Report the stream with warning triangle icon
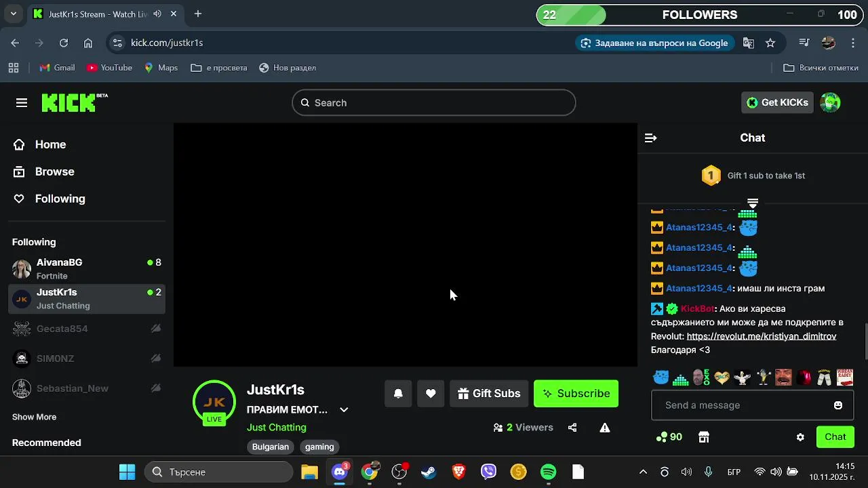 coord(605,428)
